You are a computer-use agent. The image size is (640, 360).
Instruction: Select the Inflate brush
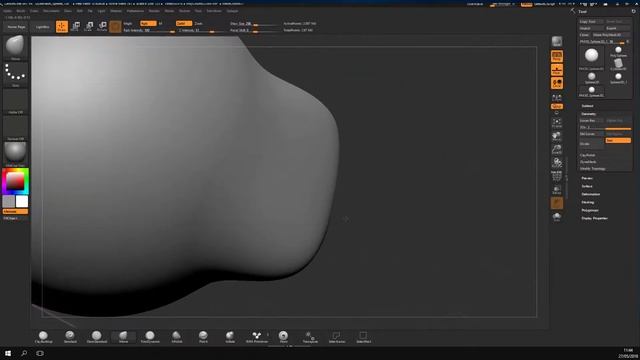pos(230,337)
